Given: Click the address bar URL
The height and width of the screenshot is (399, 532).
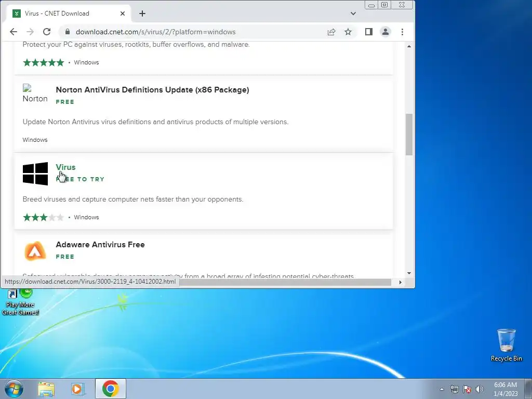Looking at the screenshot, I should pos(156,32).
